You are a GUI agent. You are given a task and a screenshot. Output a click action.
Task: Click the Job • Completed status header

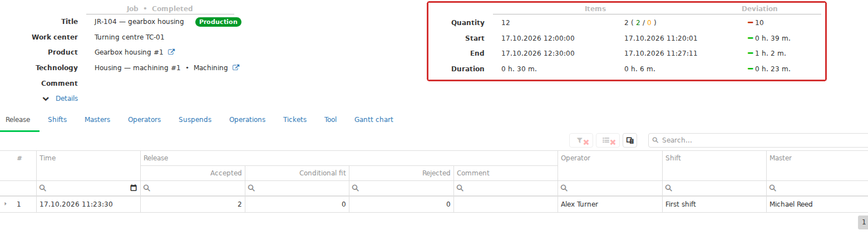pyautogui.click(x=160, y=9)
